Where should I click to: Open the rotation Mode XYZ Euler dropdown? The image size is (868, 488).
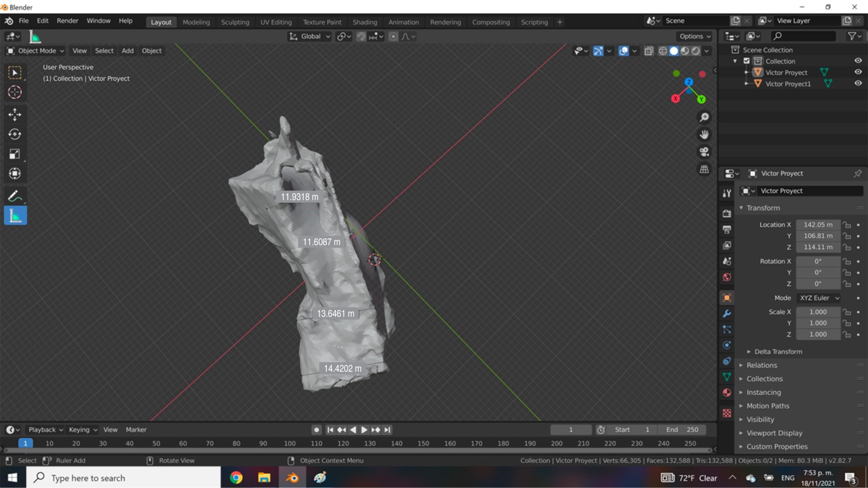pos(819,298)
